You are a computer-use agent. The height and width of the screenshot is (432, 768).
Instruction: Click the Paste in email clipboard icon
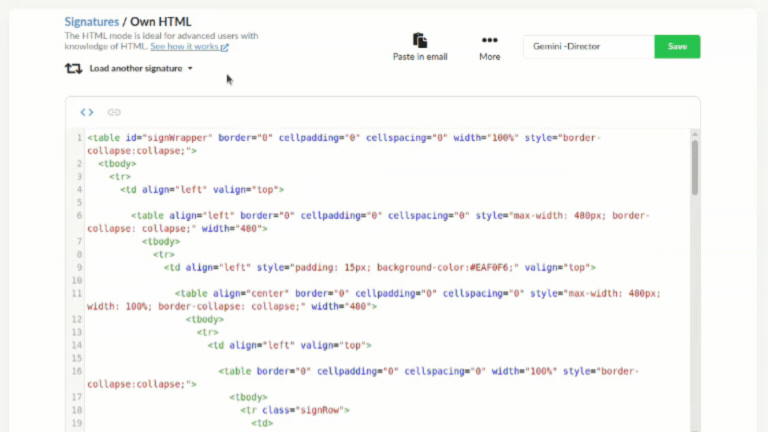[420, 40]
